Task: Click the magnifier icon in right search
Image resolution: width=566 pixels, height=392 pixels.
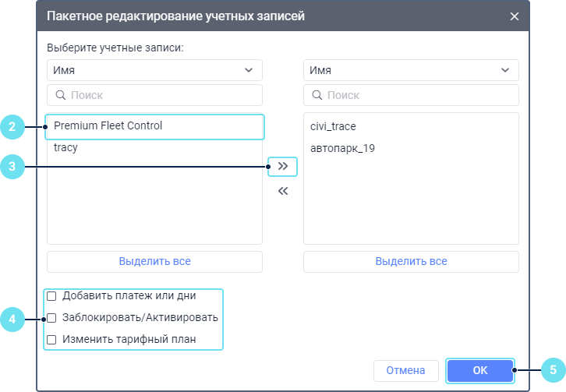Action: [x=317, y=96]
